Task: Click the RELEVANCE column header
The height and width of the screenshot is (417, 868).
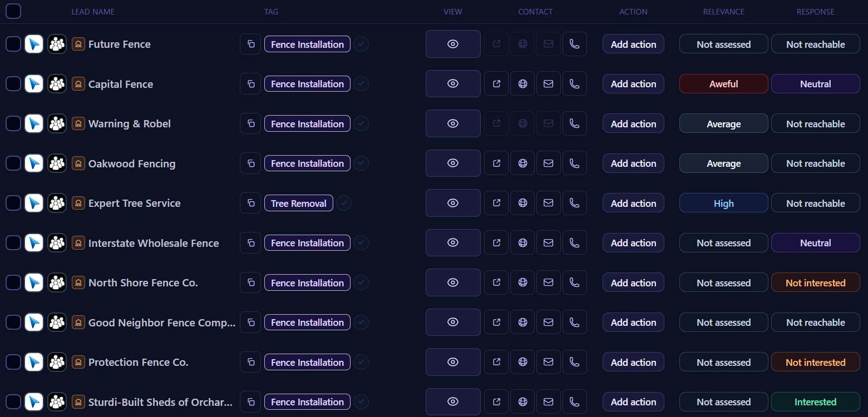Action: (x=723, y=12)
